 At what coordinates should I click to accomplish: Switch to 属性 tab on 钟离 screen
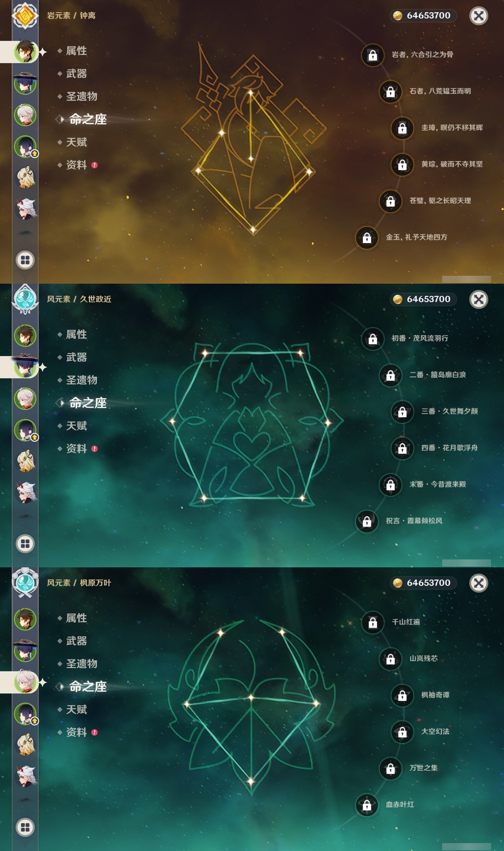coord(76,51)
